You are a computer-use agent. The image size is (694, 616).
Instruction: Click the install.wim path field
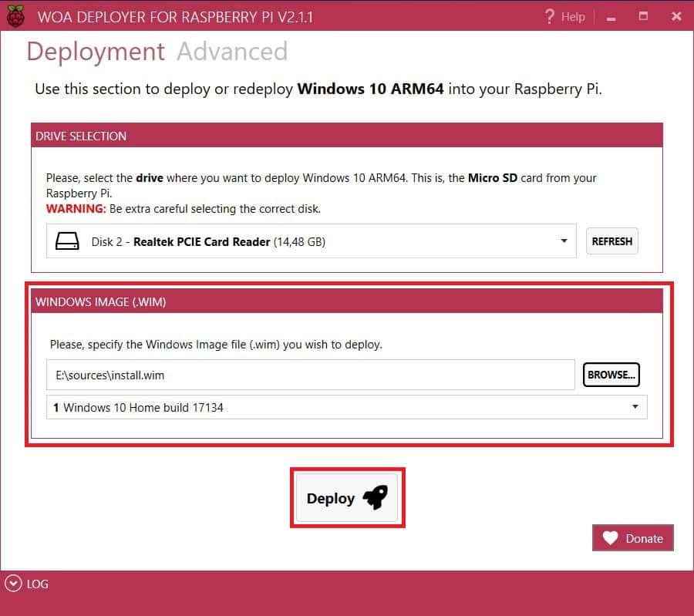click(x=311, y=375)
